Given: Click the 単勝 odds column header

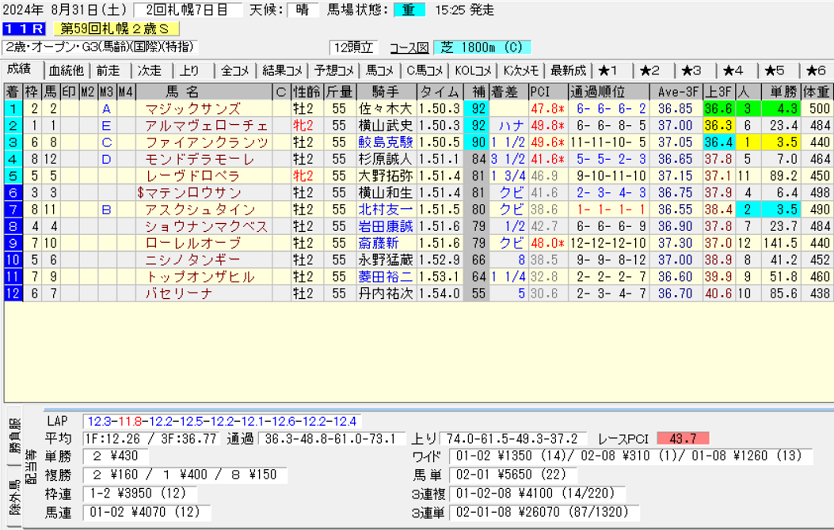Looking at the screenshot, I should tap(776, 91).
